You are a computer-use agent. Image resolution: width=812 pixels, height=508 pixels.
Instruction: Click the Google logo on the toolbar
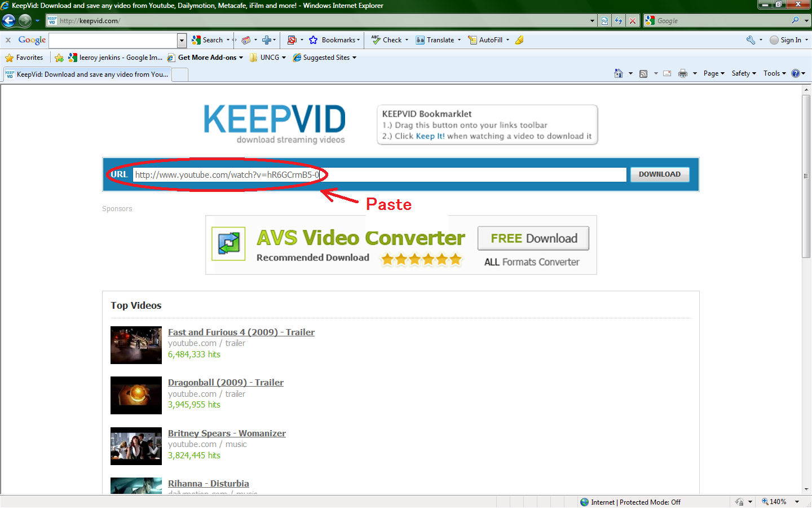(x=32, y=40)
